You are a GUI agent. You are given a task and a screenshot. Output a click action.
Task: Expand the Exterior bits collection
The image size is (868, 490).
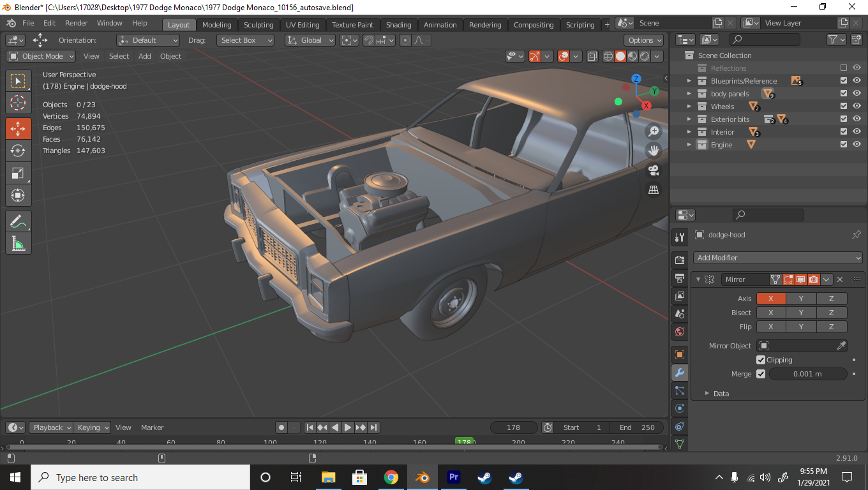click(689, 119)
